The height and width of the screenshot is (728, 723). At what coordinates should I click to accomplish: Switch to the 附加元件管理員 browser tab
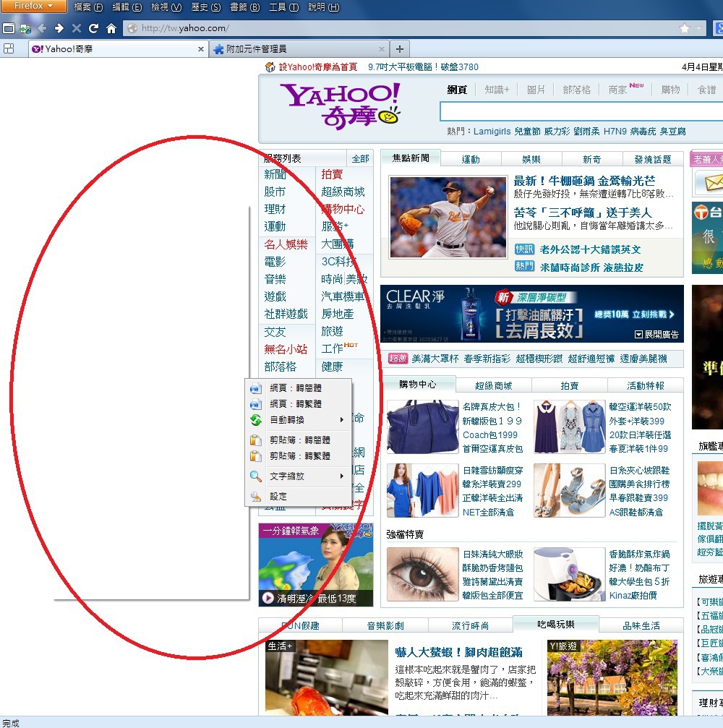point(299,48)
